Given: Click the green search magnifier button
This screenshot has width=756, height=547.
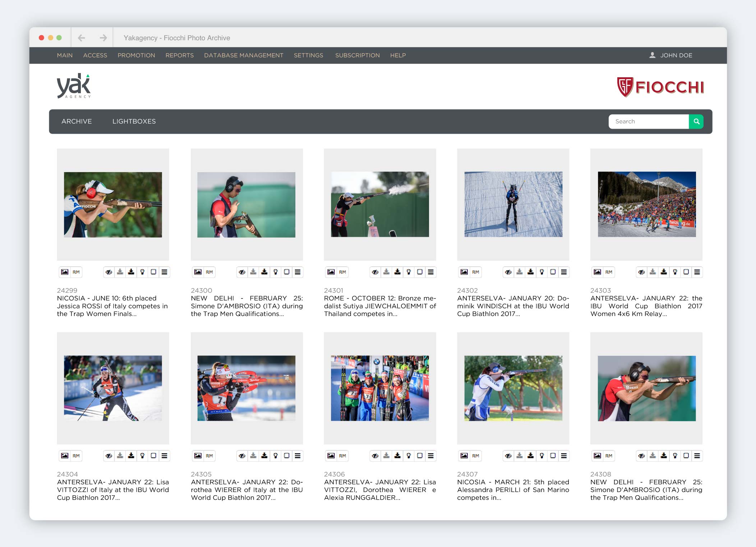Looking at the screenshot, I should coord(696,121).
